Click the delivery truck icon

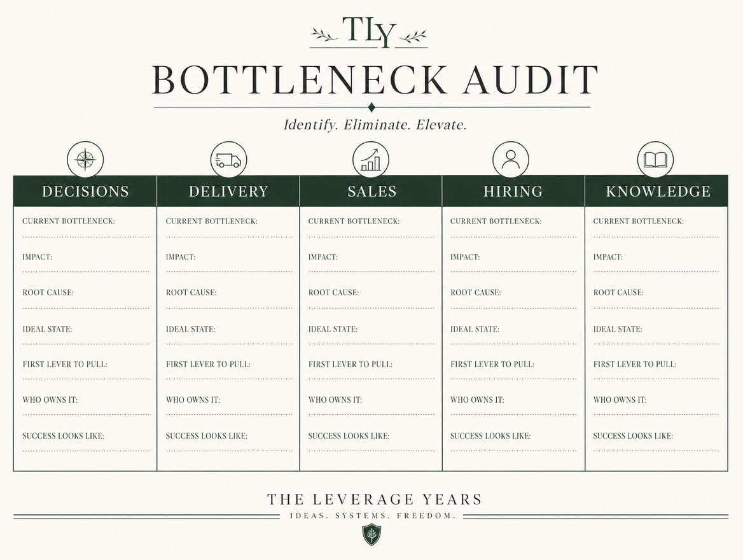pos(228,159)
